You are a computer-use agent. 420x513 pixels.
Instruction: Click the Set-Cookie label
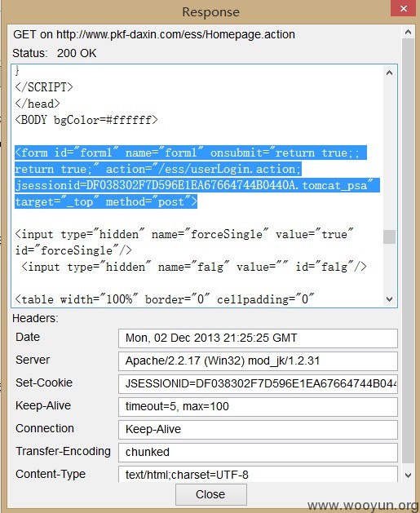click(44, 383)
